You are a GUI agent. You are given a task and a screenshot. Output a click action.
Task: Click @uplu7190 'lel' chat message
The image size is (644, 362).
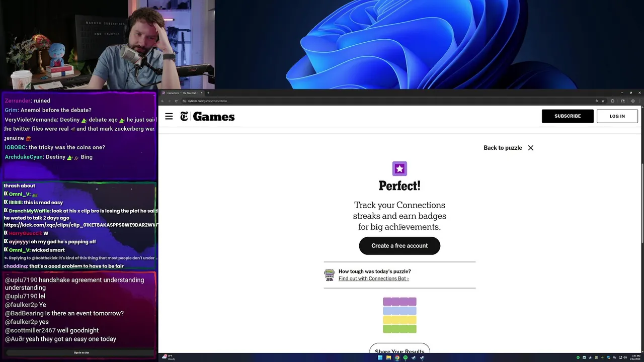pyautogui.click(x=25, y=297)
